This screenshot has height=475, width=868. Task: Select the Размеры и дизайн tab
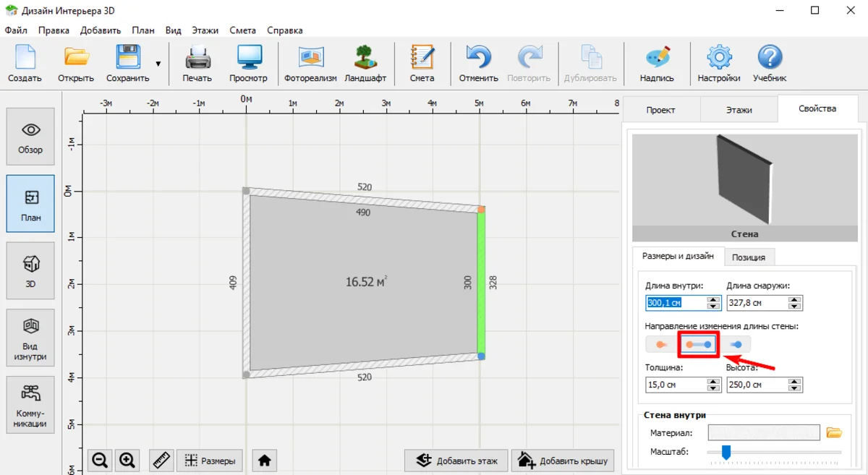coord(678,256)
